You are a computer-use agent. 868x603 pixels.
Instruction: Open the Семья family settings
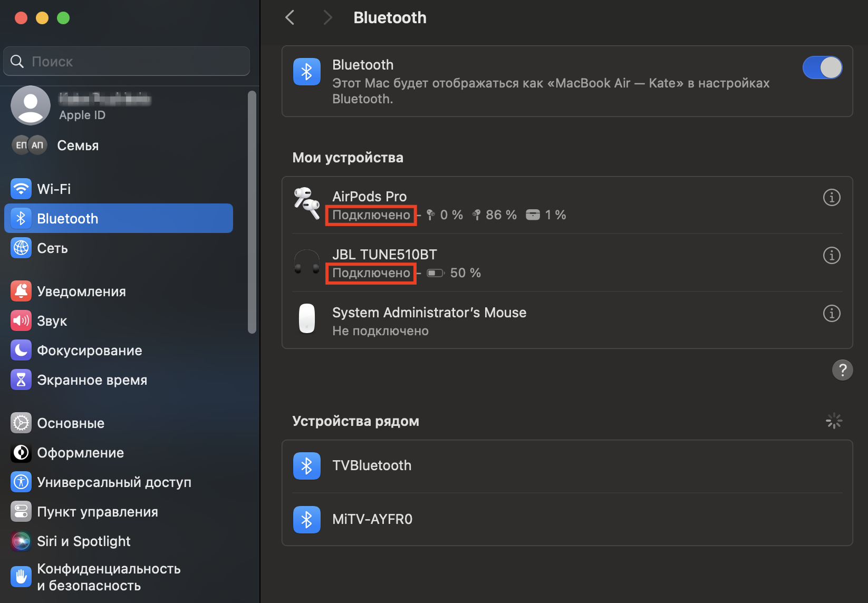(119, 145)
